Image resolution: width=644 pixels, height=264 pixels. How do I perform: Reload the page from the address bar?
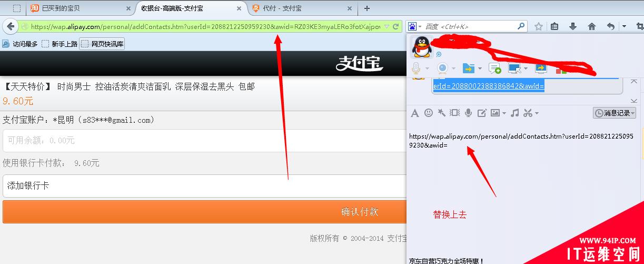pos(395,26)
